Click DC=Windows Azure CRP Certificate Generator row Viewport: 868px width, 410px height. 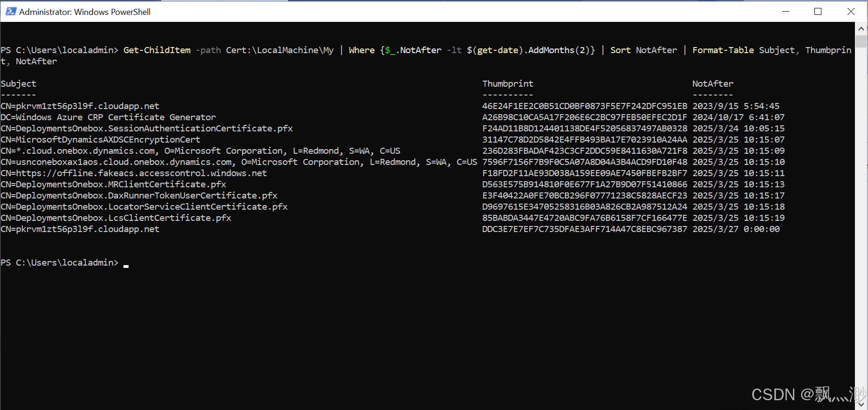pos(108,117)
